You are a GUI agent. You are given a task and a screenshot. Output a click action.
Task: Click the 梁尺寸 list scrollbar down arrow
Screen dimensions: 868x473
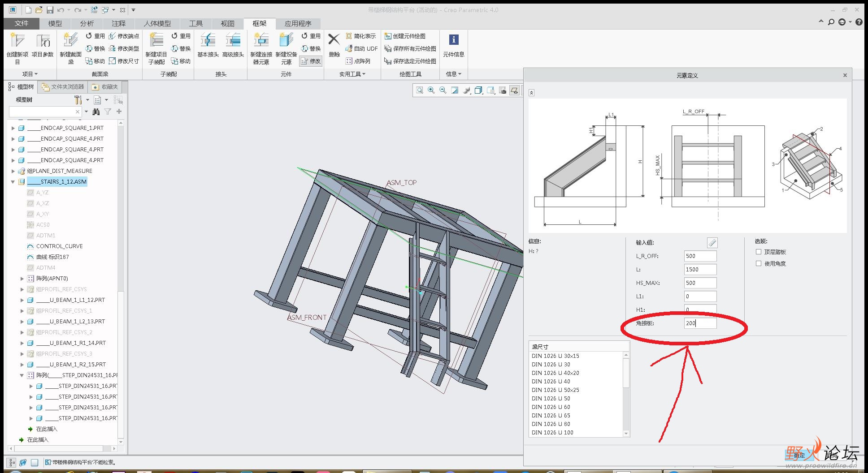626,434
